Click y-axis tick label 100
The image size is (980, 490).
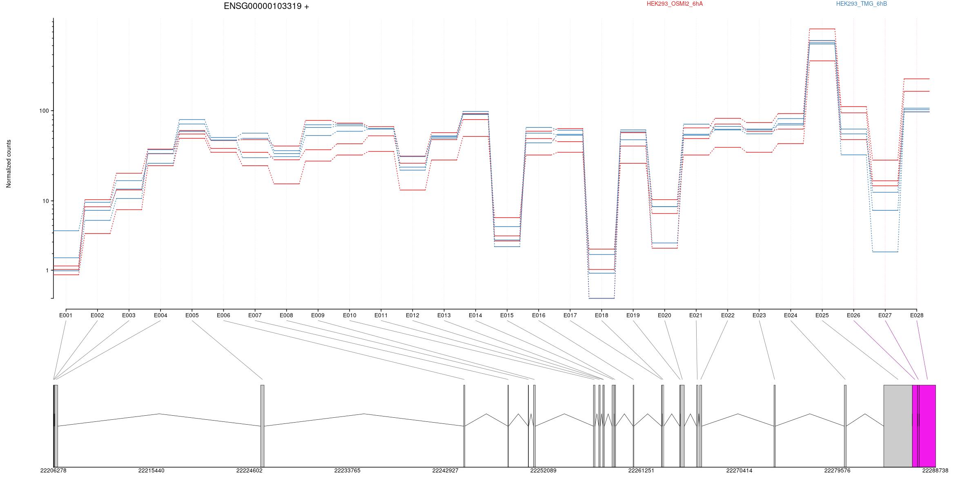click(x=44, y=111)
